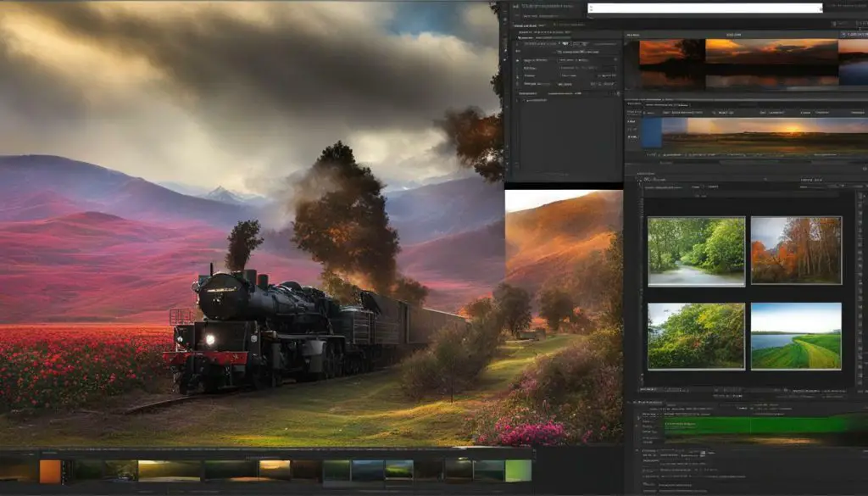Open the autumn orange trees thumbnail
The width and height of the screenshot is (868, 496).
(796, 250)
